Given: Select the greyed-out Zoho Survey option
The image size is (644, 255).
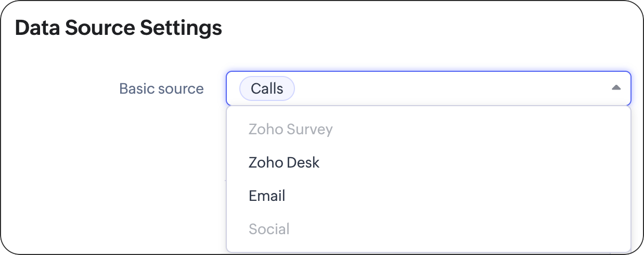Looking at the screenshot, I should tap(290, 129).
